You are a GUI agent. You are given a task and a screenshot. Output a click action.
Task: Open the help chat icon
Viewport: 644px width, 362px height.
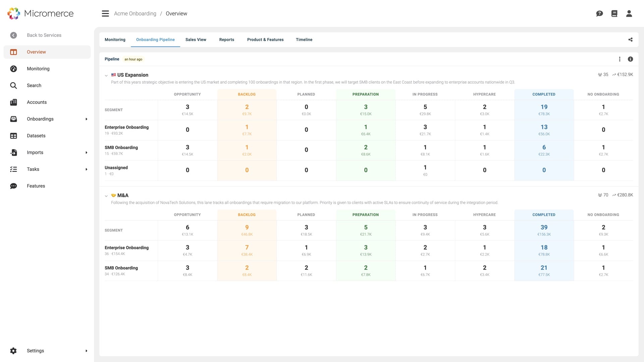click(599, 13)
